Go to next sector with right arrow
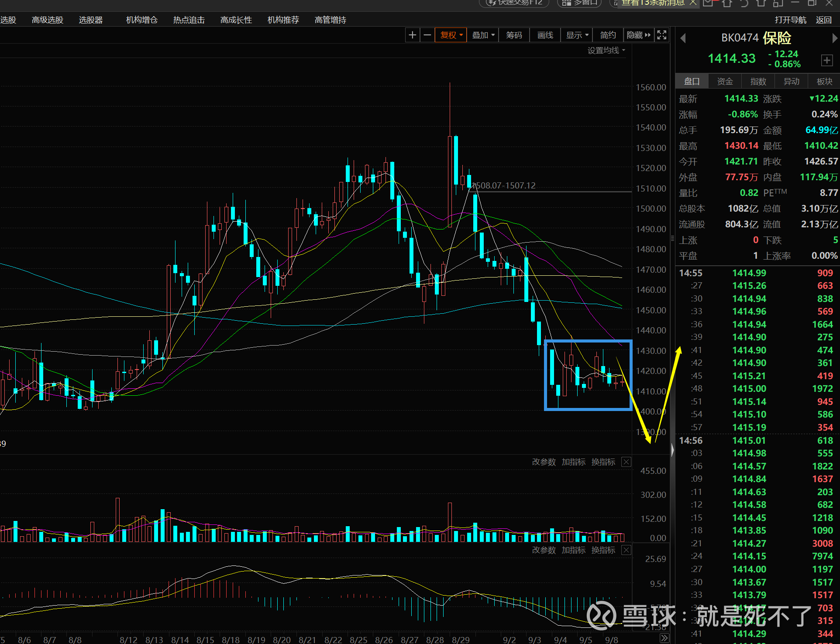The height and width of the screenshot is (644, 840). click(834, 38)
